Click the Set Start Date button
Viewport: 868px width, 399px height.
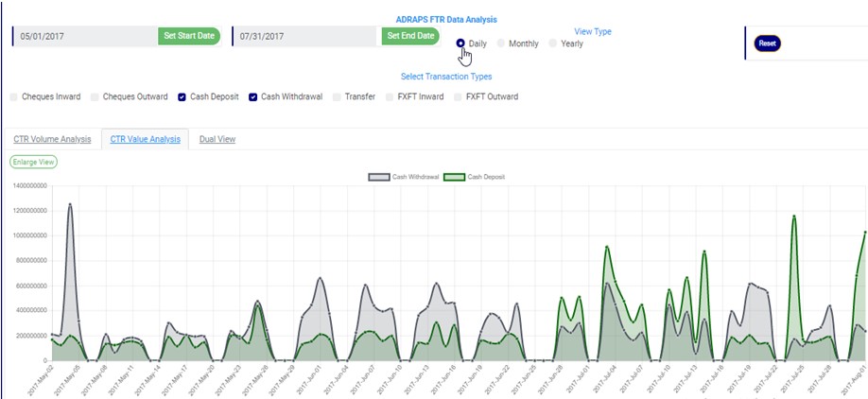189,36
